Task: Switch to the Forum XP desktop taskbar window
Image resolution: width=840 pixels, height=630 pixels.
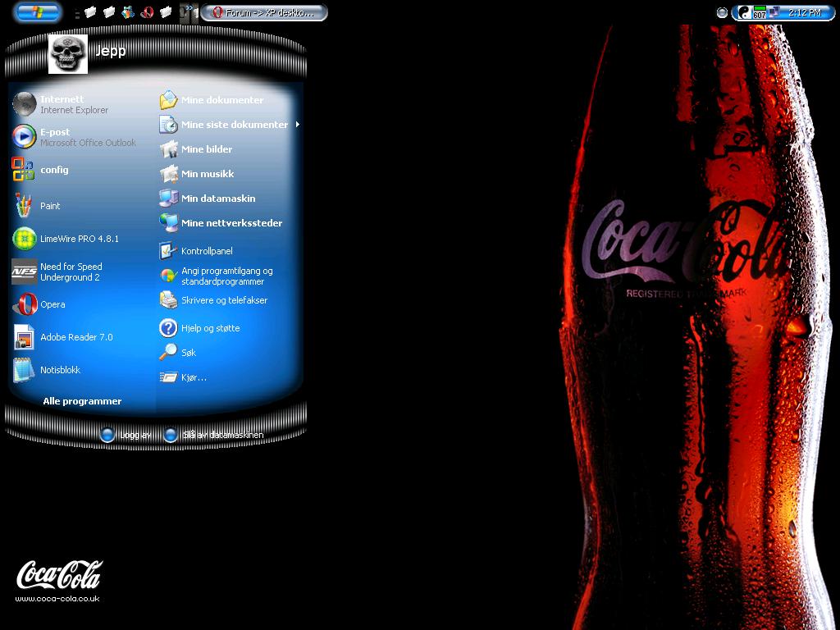Action: (263, 12)
